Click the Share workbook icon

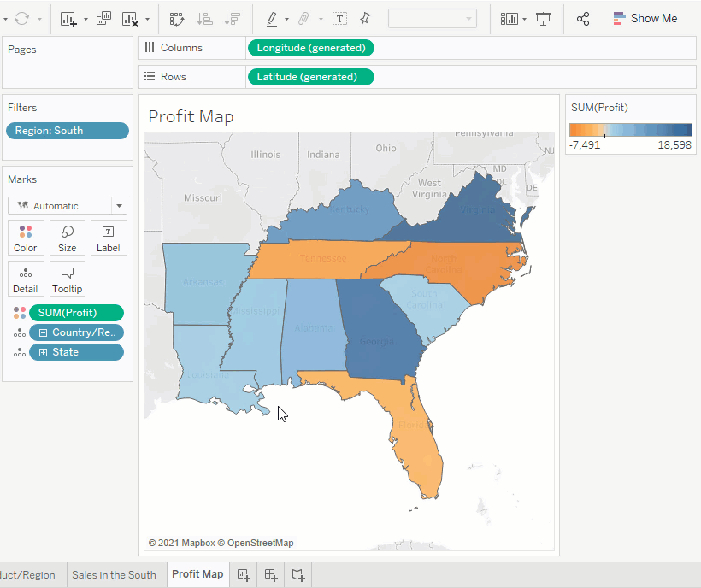[583, 18]
